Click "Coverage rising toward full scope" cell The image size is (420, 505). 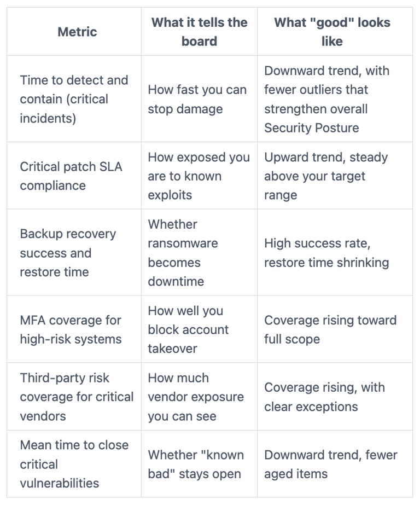click(x=335, y=329)
